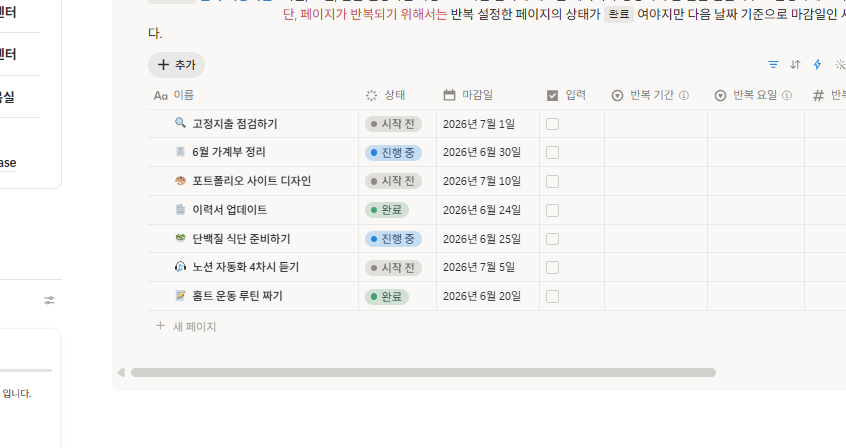Open 진행 중 status of 단백질 식단 준비하기

(x=393, y=239)
